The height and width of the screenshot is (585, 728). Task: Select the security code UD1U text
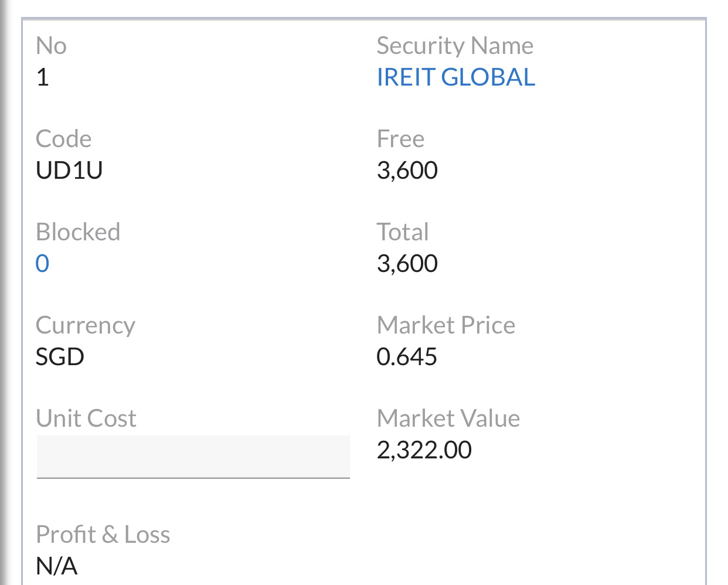click(69, 171)
